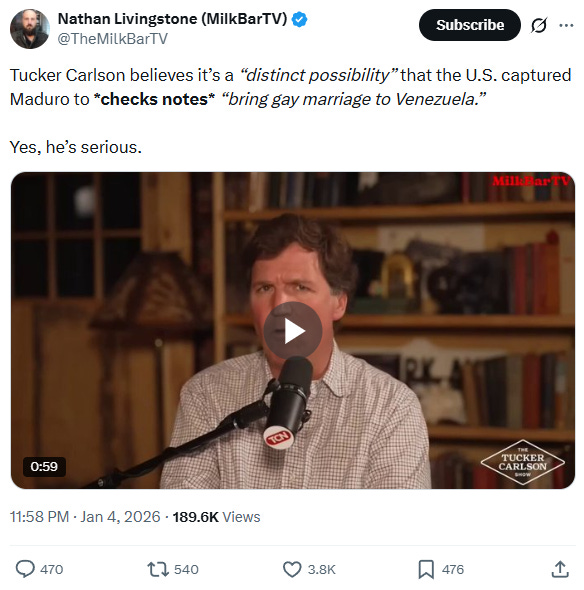Click the blue verified badge
The width and height of the screenshot is (584, 590).
point(300,19)
